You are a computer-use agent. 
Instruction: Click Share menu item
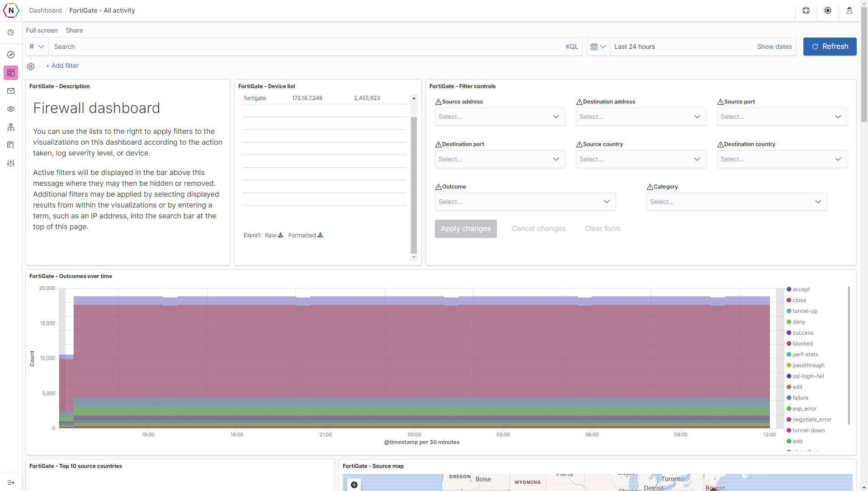74,30
